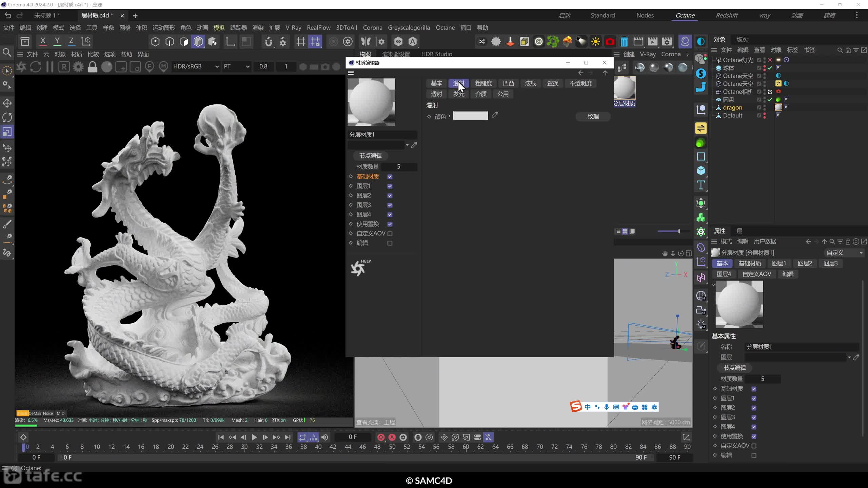
Task: Click the Octane HELP logo in material editor
Action: (x=360, y=268)
